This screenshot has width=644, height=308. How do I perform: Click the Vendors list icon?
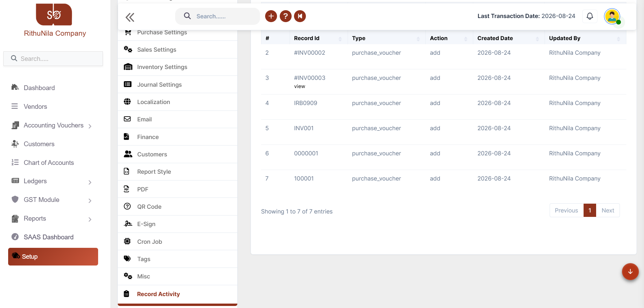click(15, 106)
